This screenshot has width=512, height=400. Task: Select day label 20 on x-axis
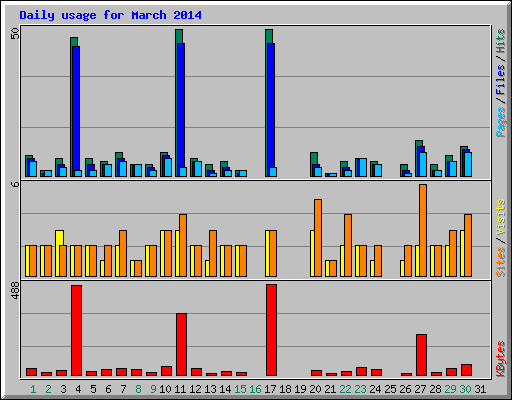(315, 389)
